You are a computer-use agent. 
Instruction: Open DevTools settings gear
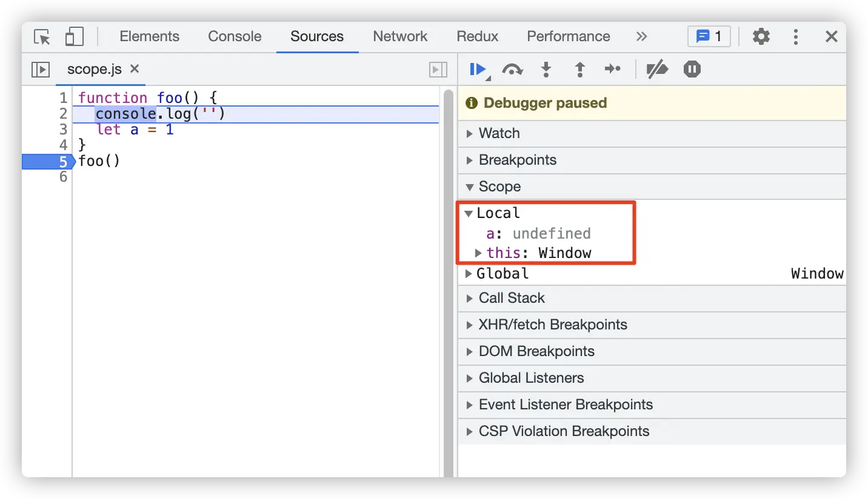pos(761,36)
